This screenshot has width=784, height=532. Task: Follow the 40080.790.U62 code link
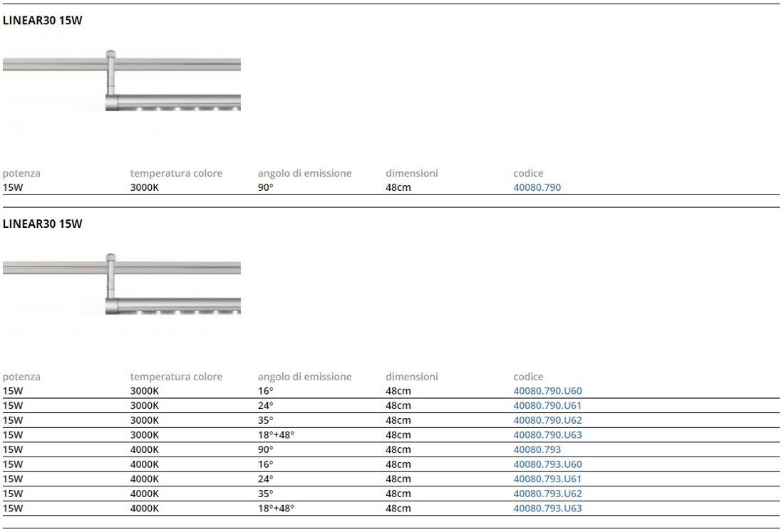coord(547,420)
